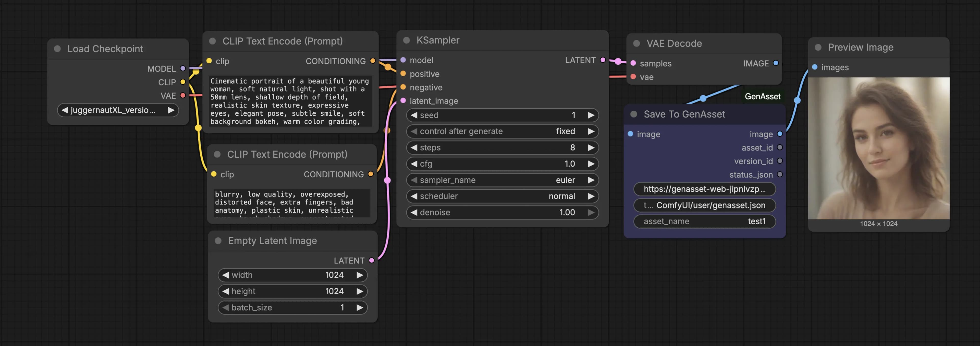980x346 pixels.
Task: Click the Preview Image images input socket
Action: pyautogui.click(x=815, y=67)
